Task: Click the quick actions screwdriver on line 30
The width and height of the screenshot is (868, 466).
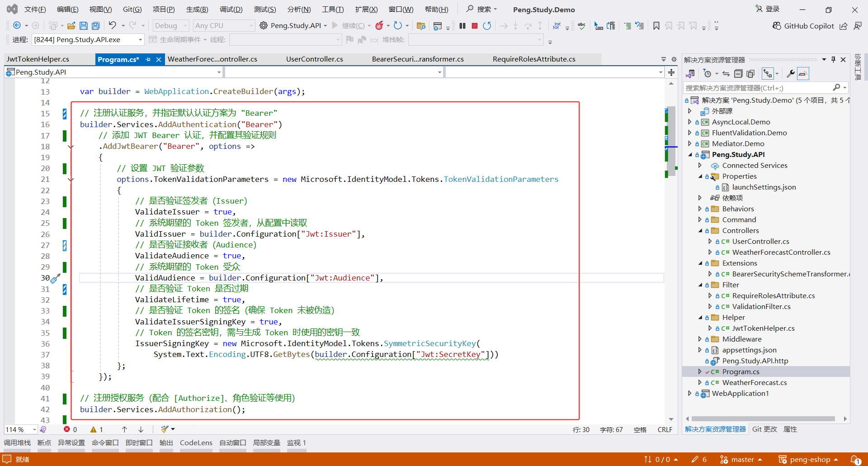Action: pyautogui.click(x=55, y=278)
